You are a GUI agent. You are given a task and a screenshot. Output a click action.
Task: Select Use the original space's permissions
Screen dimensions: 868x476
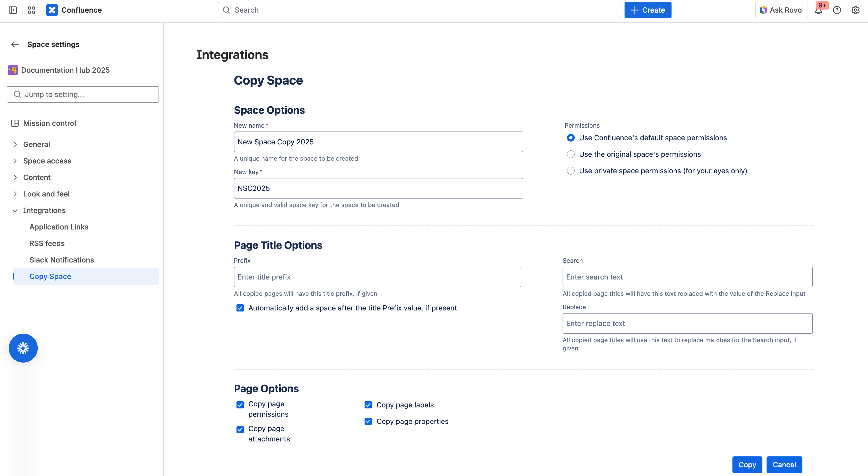tap(571, 154)
